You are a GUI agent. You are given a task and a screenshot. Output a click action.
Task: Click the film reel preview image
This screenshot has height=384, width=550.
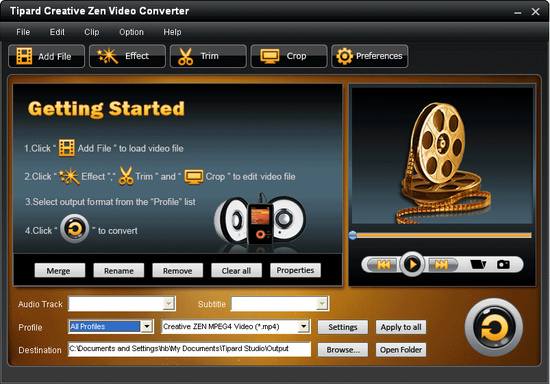pos(442,156)
